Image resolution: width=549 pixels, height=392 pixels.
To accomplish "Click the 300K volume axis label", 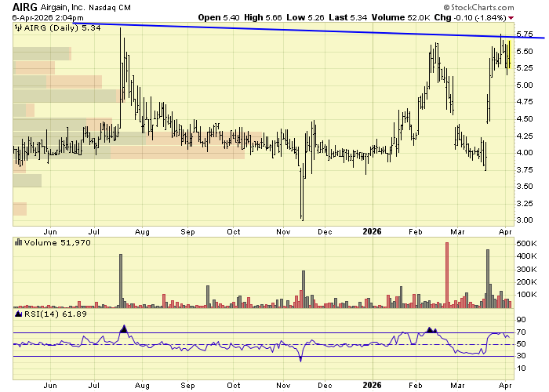I will point(526,269).
